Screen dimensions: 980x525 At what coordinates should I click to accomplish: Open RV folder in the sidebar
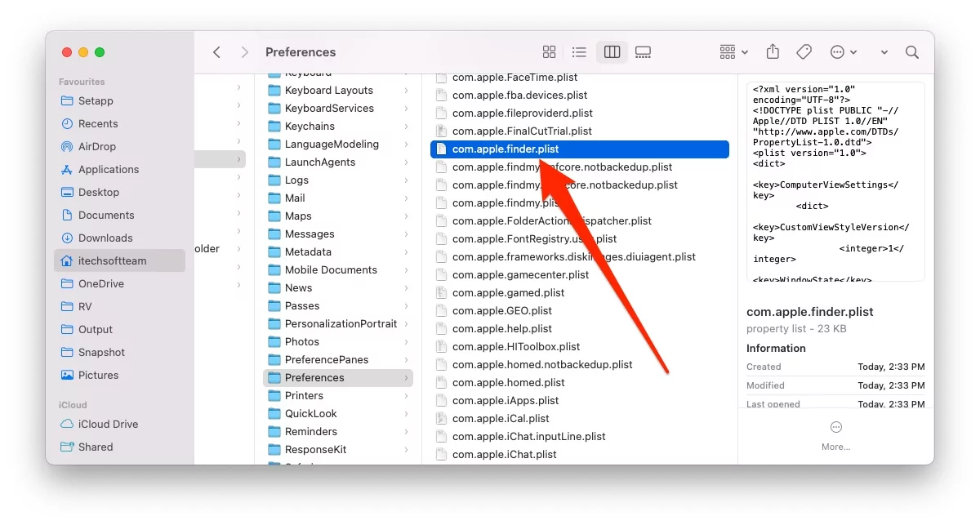click(120, 307)
